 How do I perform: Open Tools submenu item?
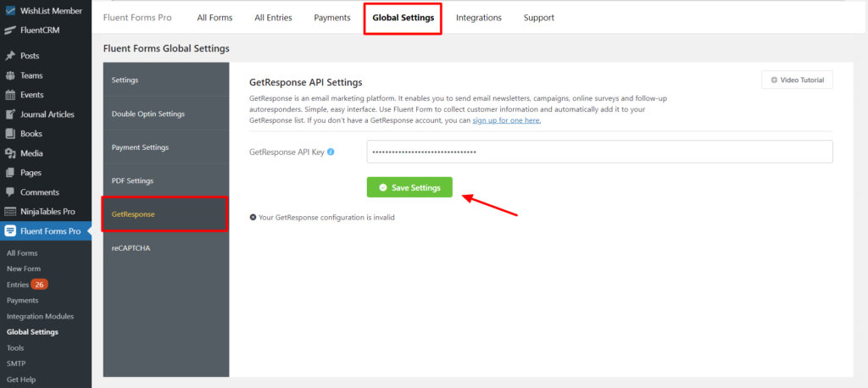coord(15,348)
